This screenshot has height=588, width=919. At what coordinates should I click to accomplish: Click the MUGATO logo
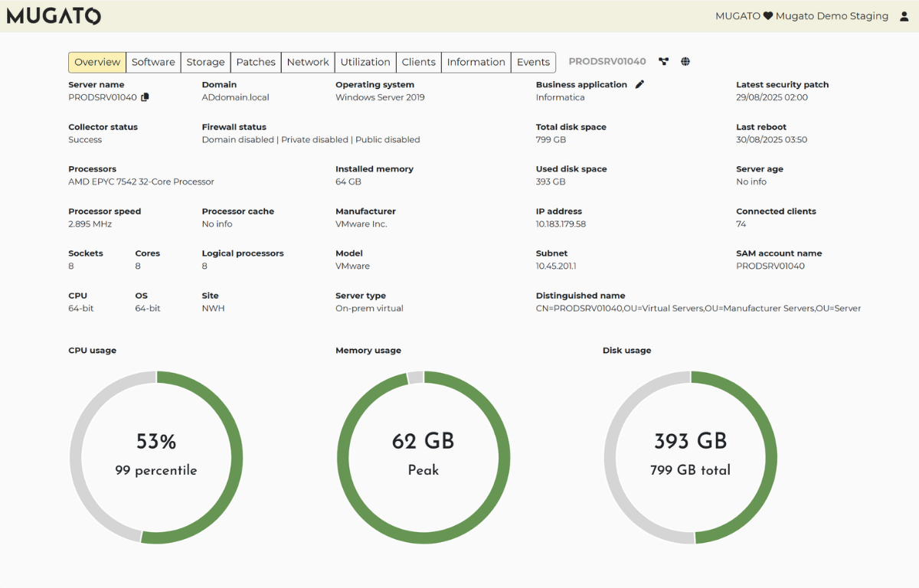[x=54, y=16]
